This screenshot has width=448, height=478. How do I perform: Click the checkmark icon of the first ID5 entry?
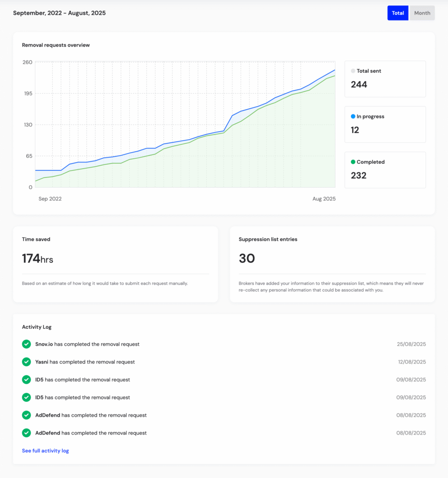coord(27,380)
